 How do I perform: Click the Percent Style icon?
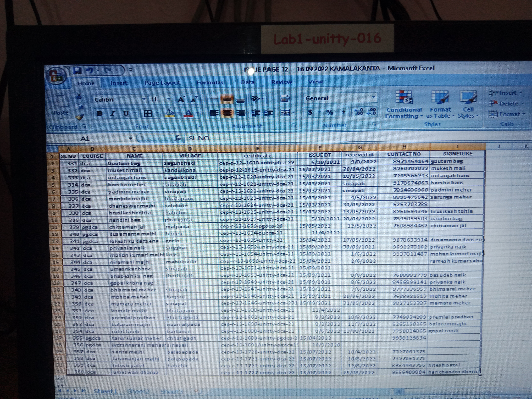click(330, 112)
